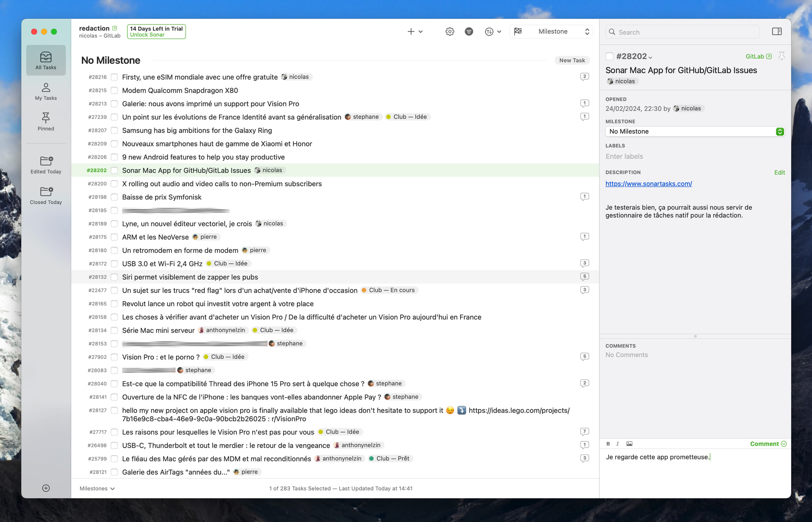
Task: Add a new sidebar item with plus circle
Action: pos(46,488)
